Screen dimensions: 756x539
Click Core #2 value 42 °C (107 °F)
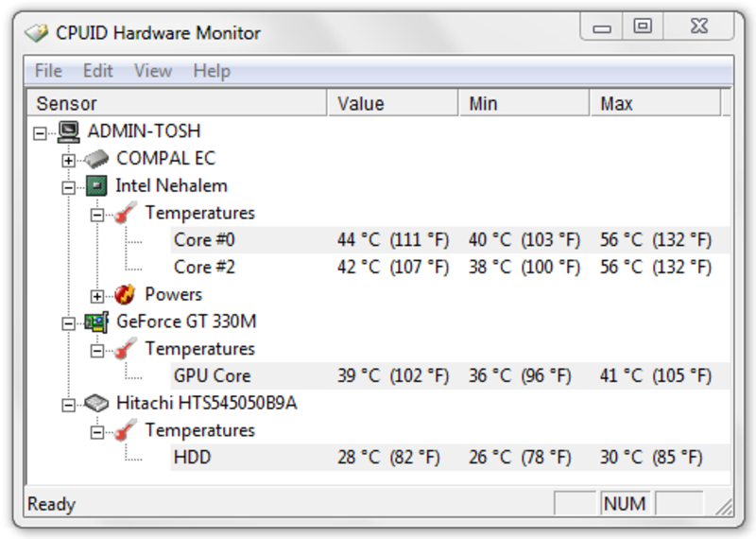tap(393, 267)
